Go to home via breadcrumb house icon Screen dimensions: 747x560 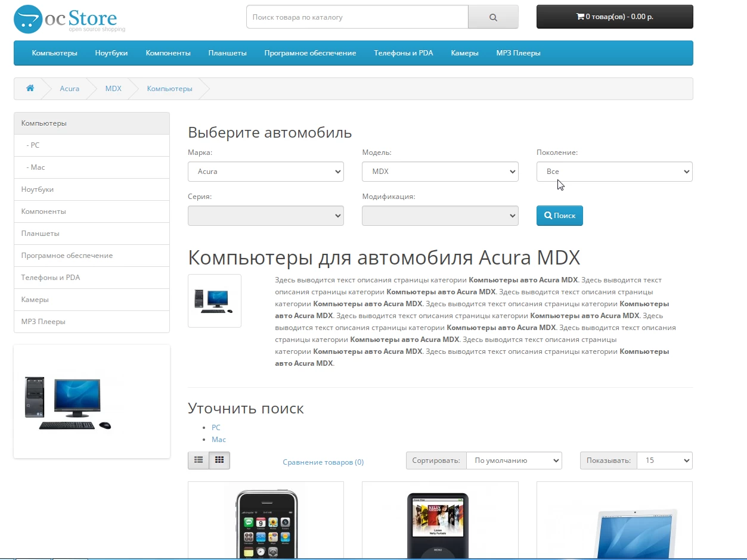pos(30,88)
